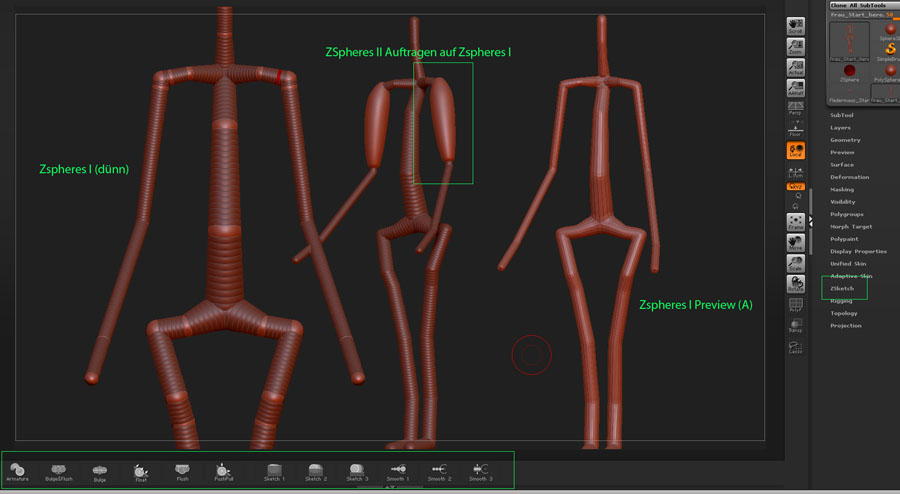
Task: Select the PushPull brush
Action: point(224,471)
